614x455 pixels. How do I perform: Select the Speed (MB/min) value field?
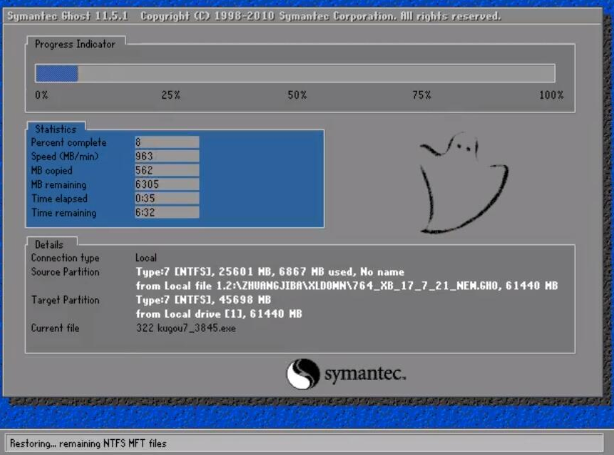pyautogui.click(x=166, y=157)
